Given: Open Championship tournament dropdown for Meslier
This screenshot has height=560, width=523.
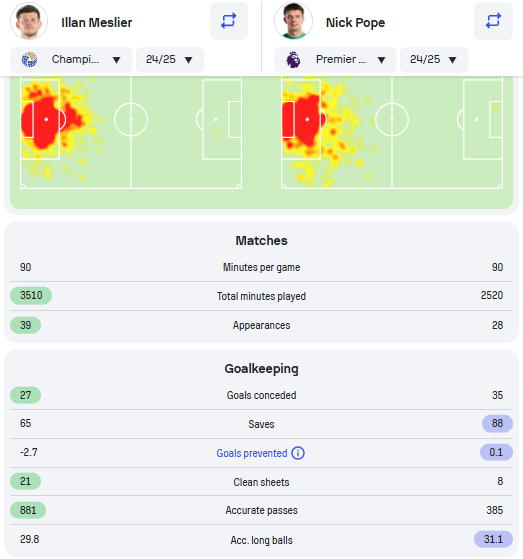Looking at the screenshot, I should 71,60.
